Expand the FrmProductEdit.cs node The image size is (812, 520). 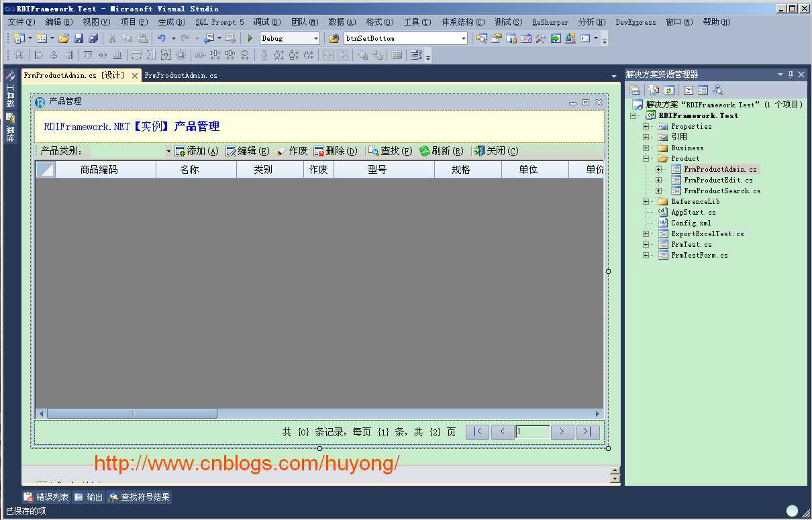(658, 180)
